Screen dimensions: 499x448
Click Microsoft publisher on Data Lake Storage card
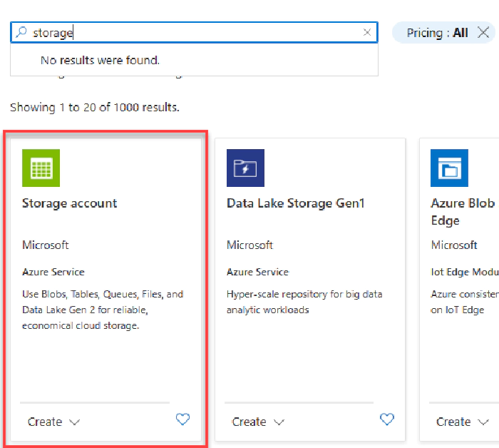(249, 245)
